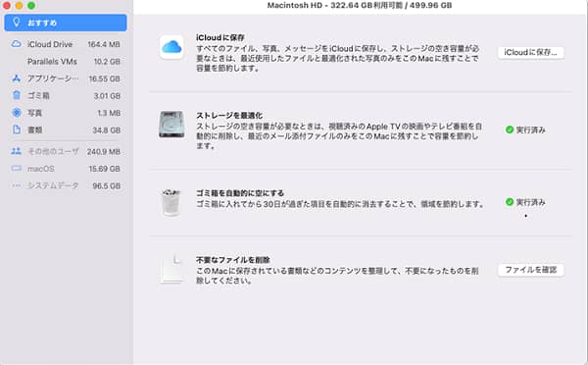Click the macOS drive icon in sidebar
This screenshot has height=365, width=588.
coord(16,168)
